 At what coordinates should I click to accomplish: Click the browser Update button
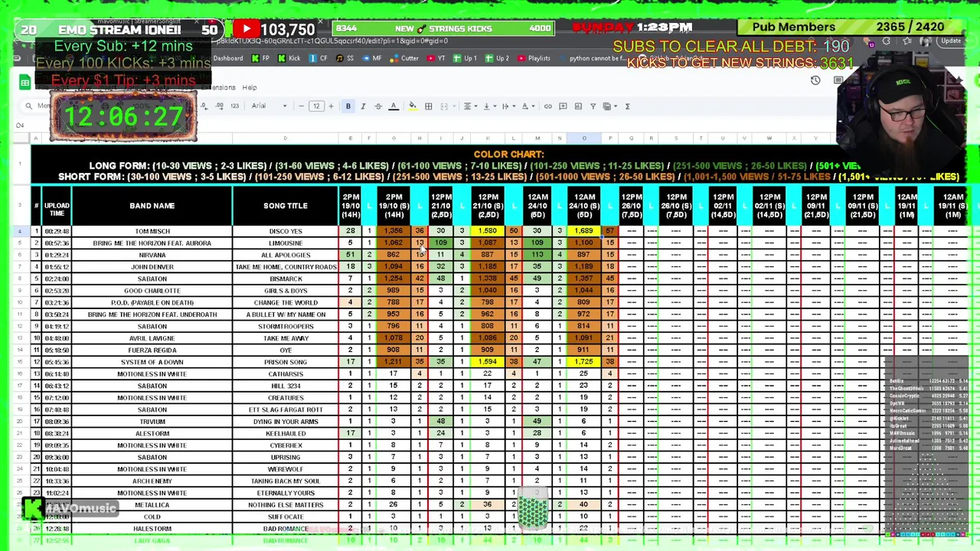[x=951, y=41]
